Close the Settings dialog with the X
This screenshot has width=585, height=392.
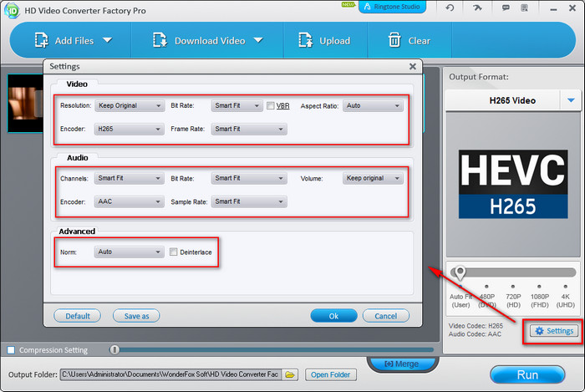[412, 66]
